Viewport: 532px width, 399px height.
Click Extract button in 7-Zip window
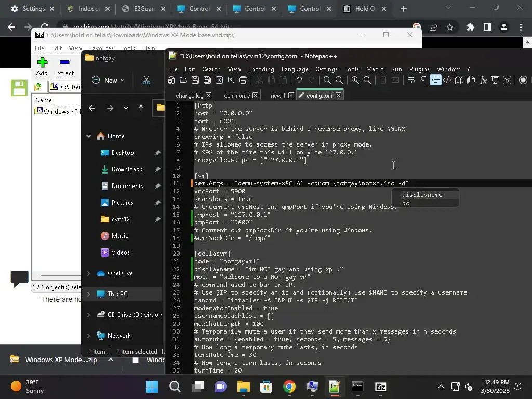(64, 67)
